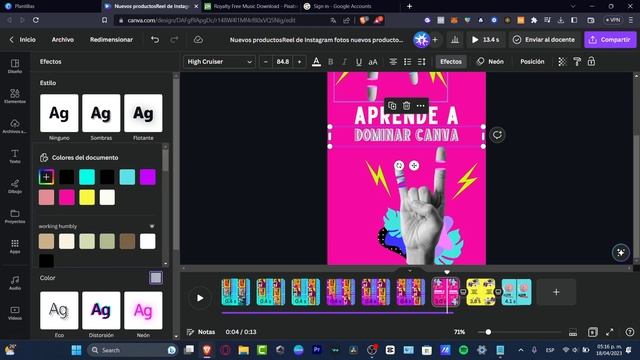This screenshot has height=360, width=640.
Task: Open the text color picker icon
Action: (x=316, y=62)
